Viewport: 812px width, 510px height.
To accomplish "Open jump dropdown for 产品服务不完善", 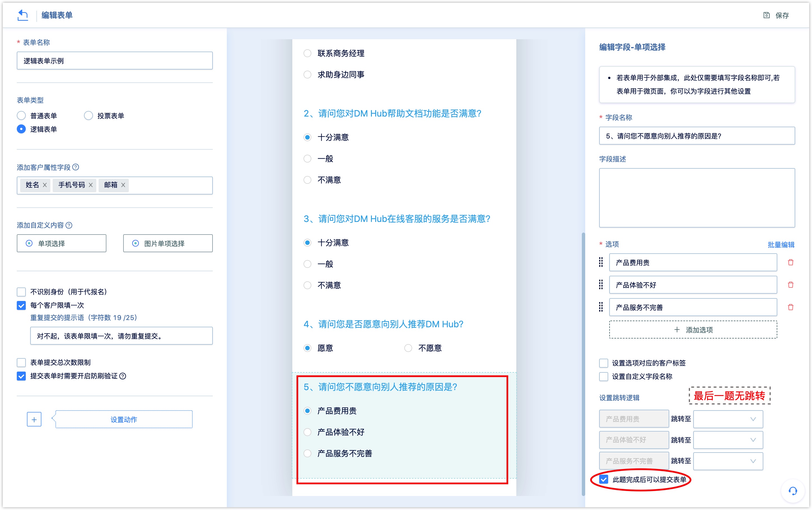I will point(728,461).
